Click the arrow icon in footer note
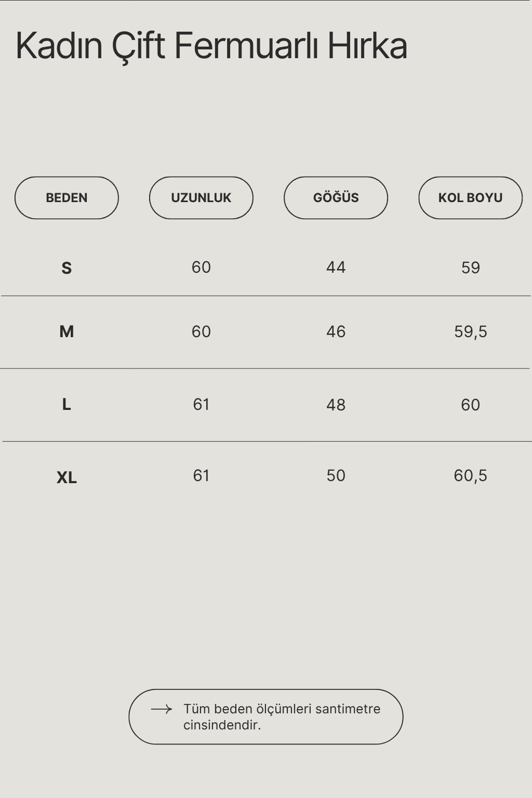532x798 pixels. click(161, 709)
